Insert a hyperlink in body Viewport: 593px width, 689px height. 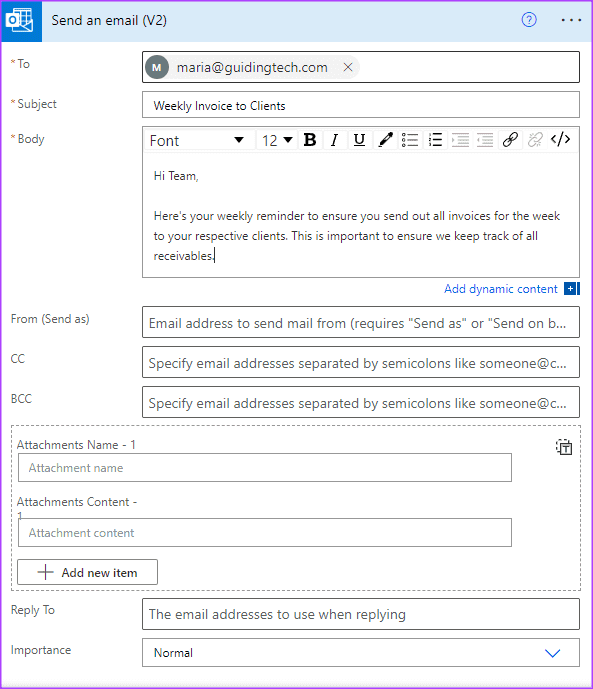pos(510,140)
